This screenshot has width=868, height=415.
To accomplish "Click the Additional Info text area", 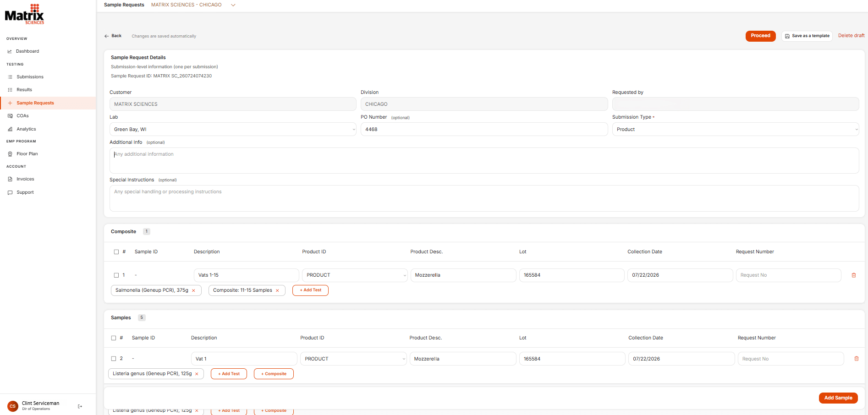I will tap(484, 160).
